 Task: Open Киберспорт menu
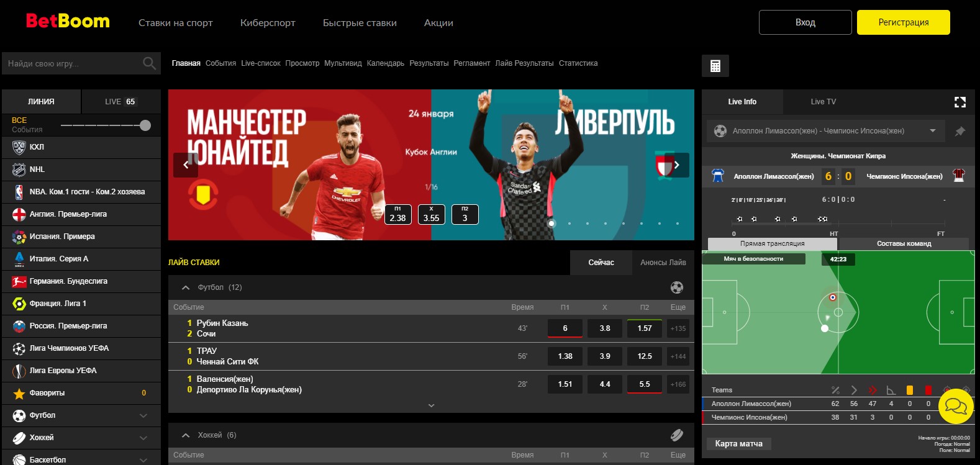[x=268, y=23]
